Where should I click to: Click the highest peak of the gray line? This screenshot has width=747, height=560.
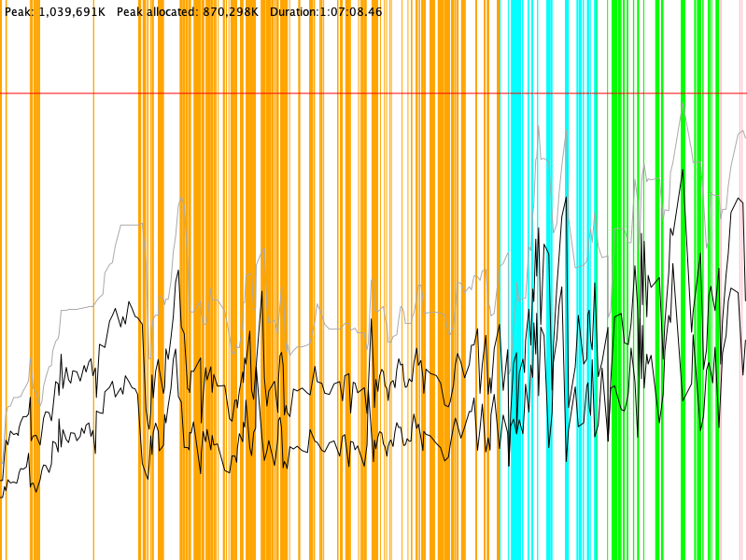684,108
